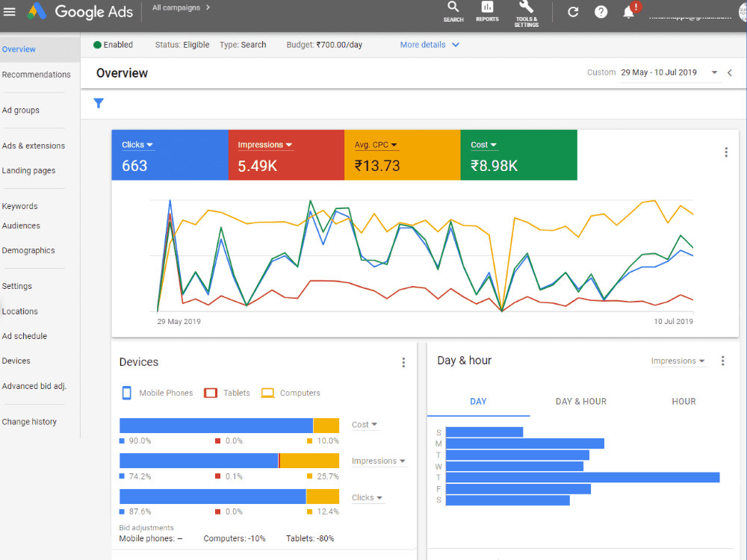Open Impressions dropdown in Devices card
Image resolution: width=747 pixels, height=560 pixels.
[379, 461]
